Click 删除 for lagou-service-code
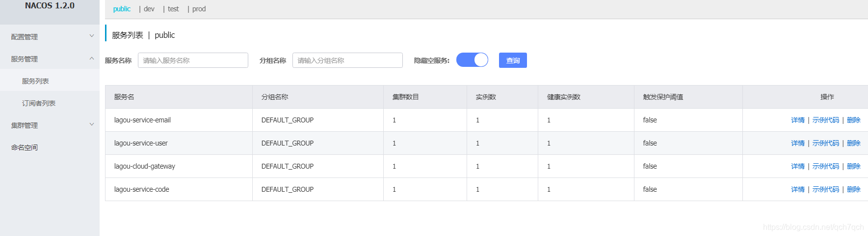The width and height of the screenshot is (868, 236). [854, 189]
